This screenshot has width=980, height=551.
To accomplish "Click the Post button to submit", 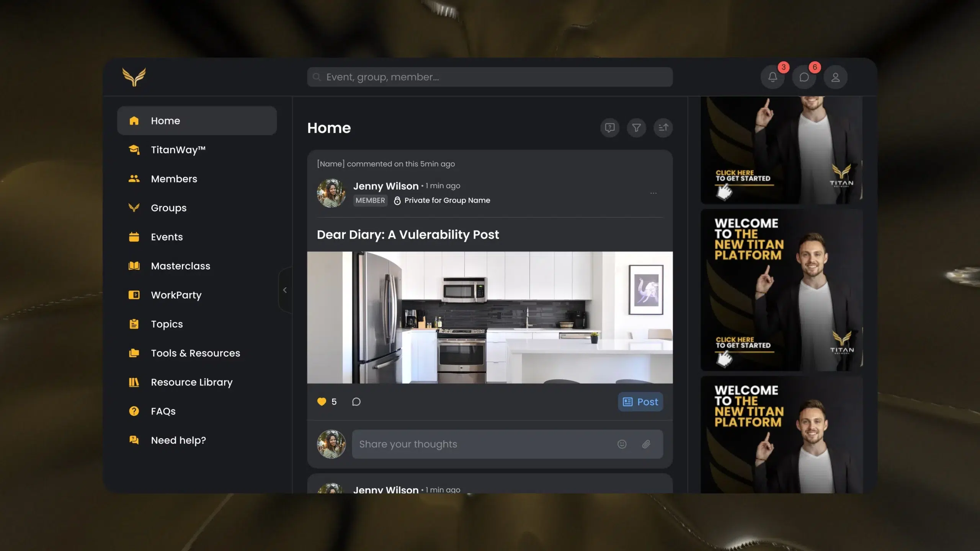I will [x=639, y=402].
